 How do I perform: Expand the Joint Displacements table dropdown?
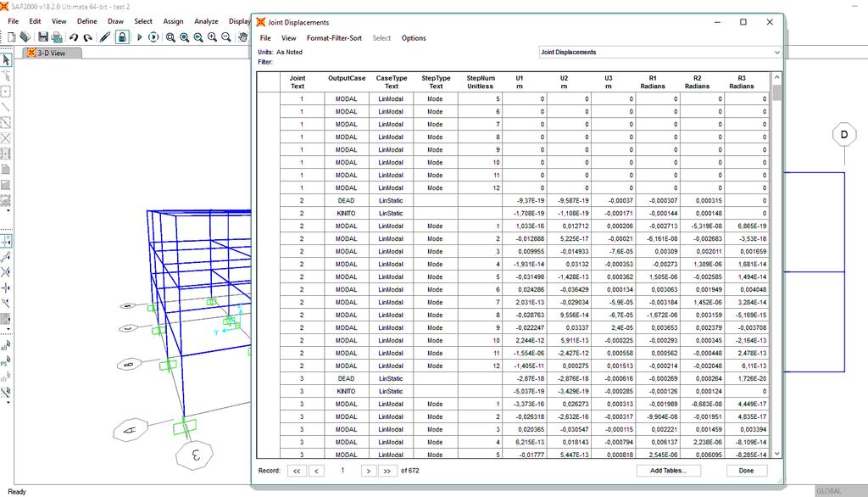tap(776, 52)
